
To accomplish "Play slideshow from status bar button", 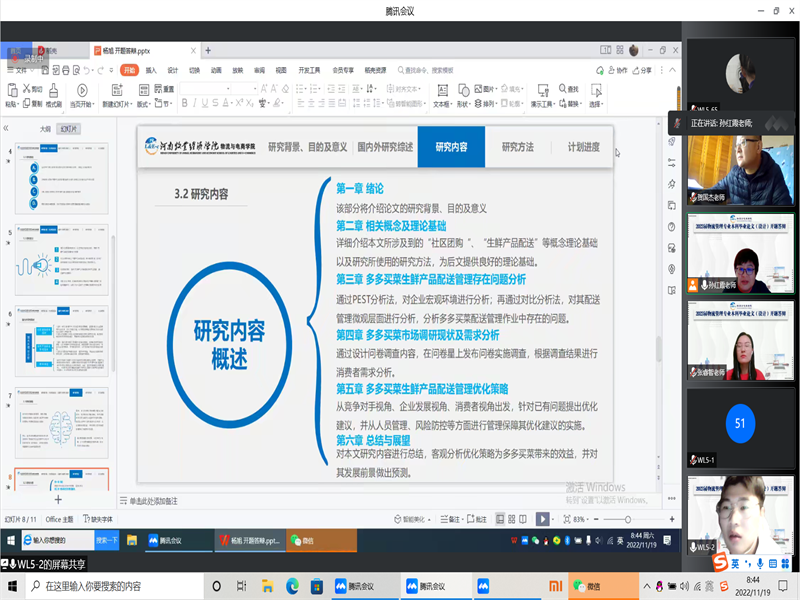I will coord(542,519).
